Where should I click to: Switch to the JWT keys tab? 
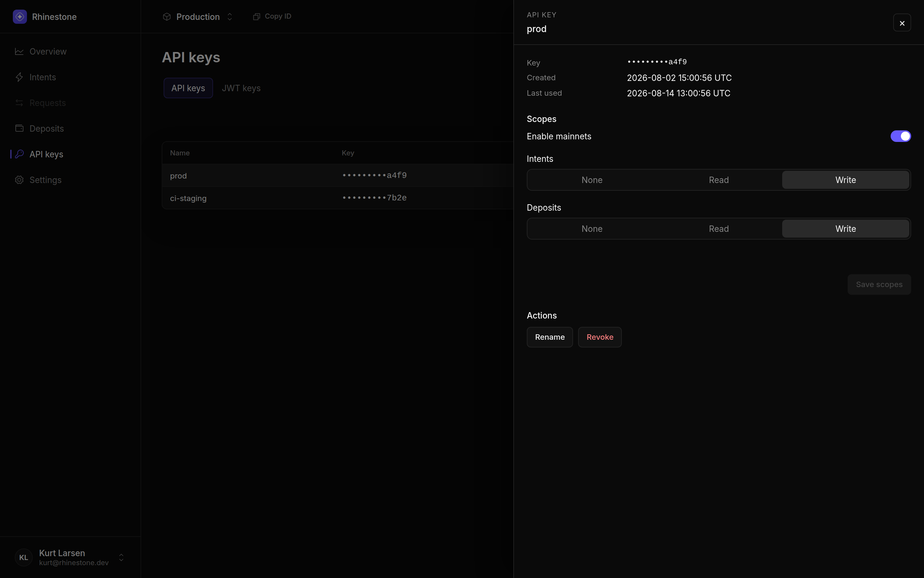click(241, 88)
